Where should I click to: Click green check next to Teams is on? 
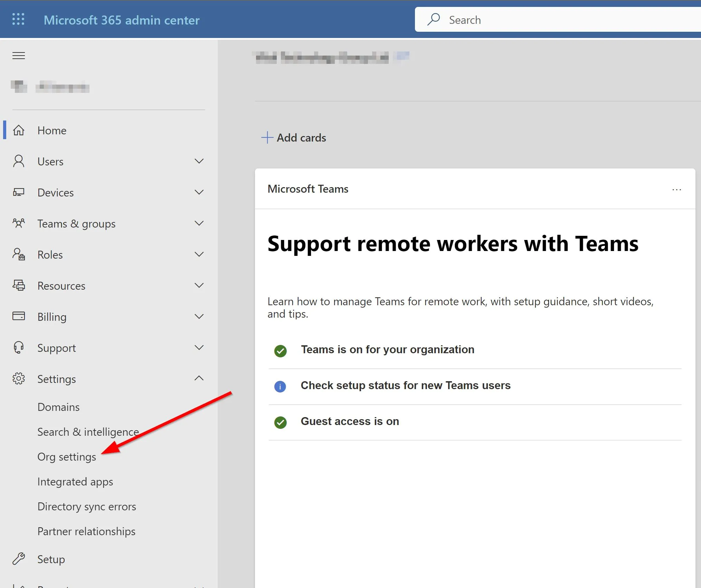[x=280, y=351]
